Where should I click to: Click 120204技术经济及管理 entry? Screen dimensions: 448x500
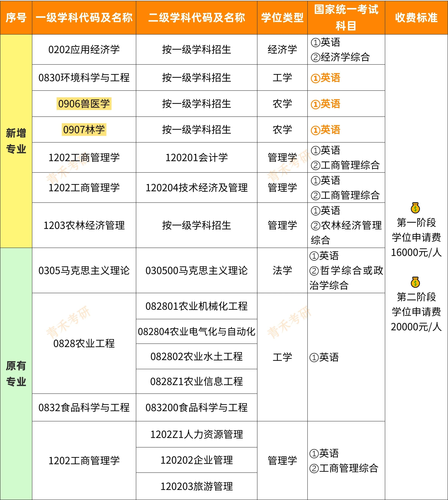pos(196,188)
